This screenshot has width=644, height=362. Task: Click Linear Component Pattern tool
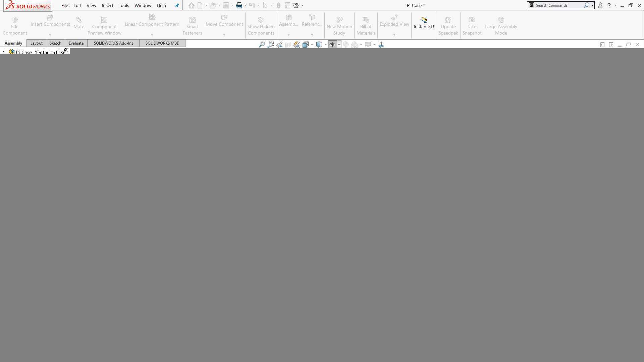(x=152, y=21)
